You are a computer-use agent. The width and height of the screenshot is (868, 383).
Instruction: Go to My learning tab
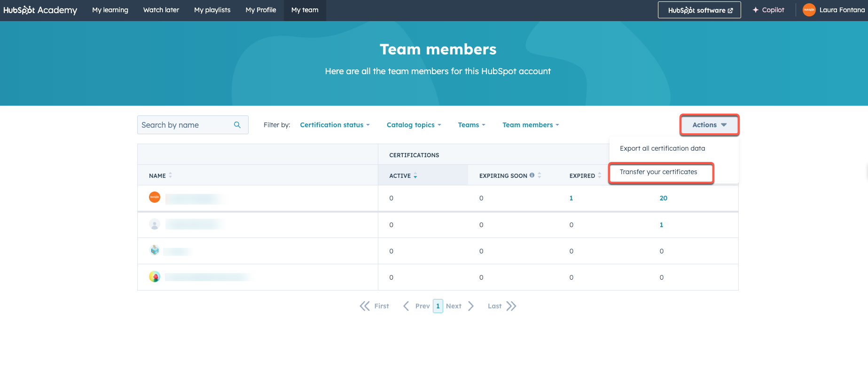click(110, 10)
